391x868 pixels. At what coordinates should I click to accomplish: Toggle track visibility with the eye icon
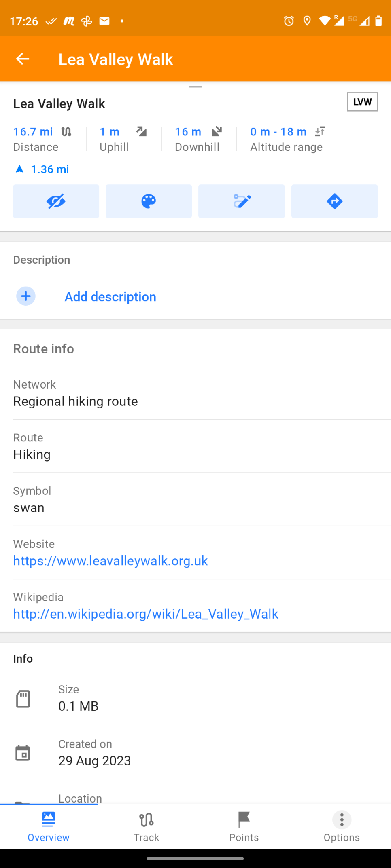(56, 201)
